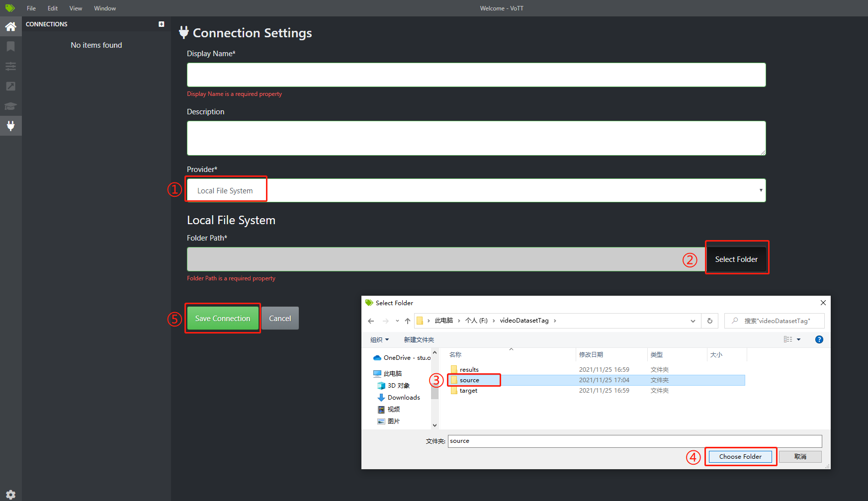This screenshot has width=868, height=501.
Task: Go back in Select Folder dialog
Action: pyautogui.click(x=371, y=321)
